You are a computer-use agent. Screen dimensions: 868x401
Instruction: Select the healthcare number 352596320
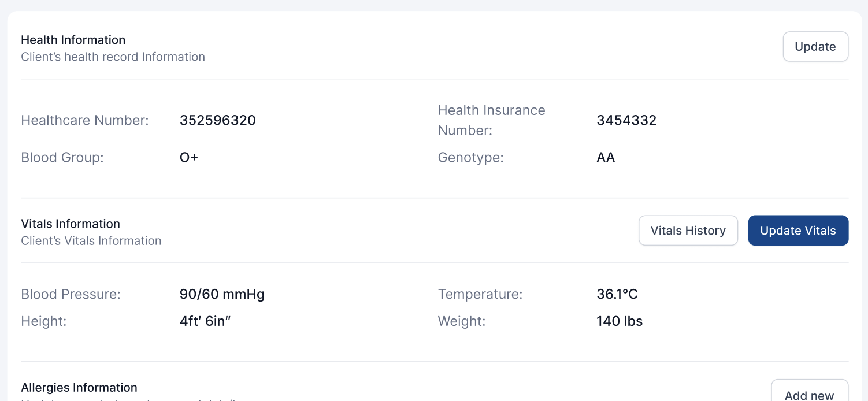pyautogui.click(x=217, y=120)
